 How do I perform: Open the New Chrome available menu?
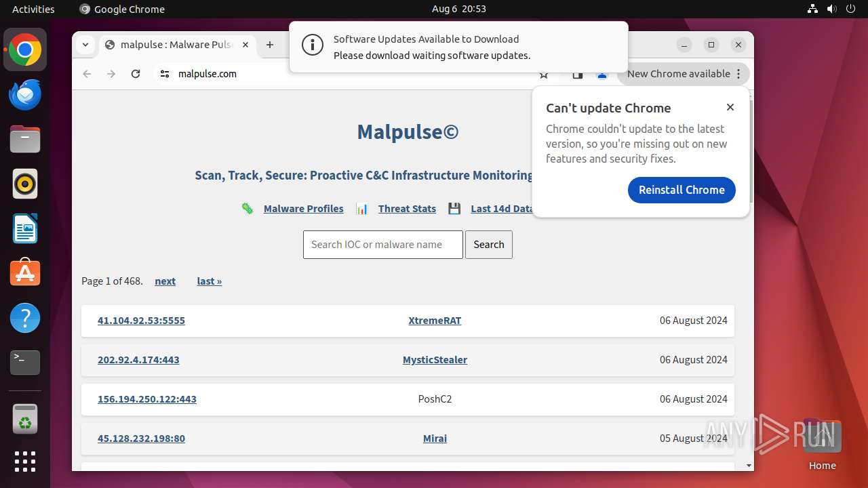684,74
